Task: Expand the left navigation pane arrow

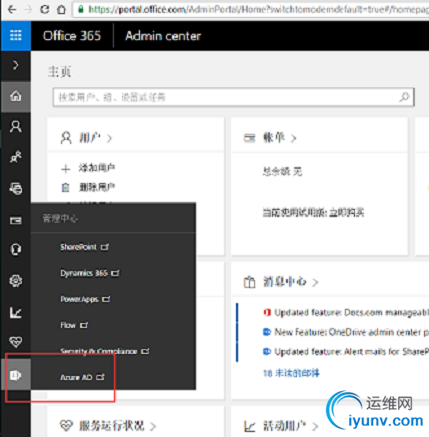Action: pos(16,65)
